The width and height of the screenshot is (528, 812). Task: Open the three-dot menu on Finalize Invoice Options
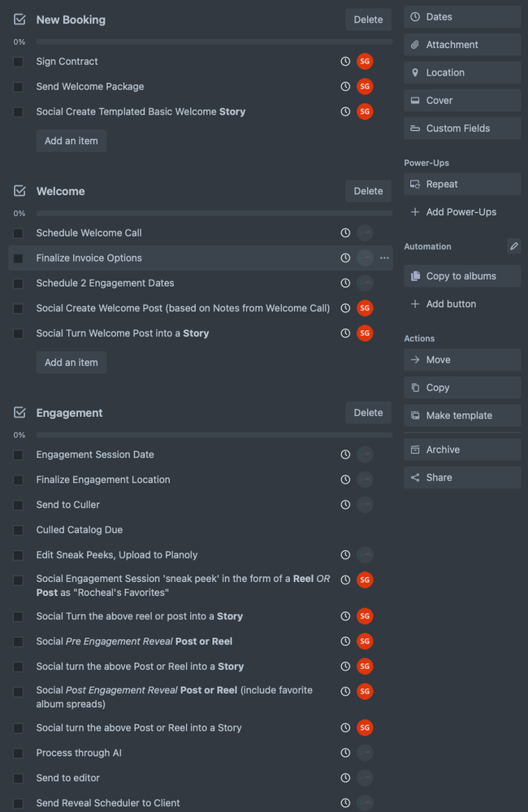(385, 258)
